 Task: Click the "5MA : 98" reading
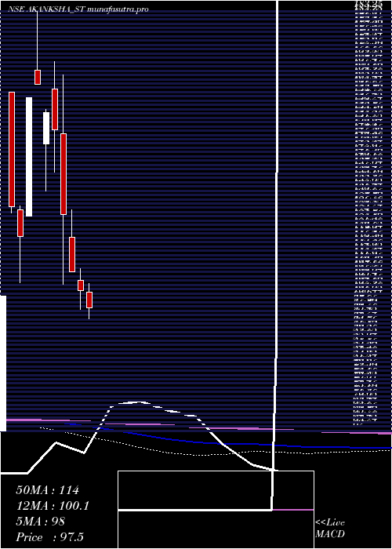tap(41, 522)
